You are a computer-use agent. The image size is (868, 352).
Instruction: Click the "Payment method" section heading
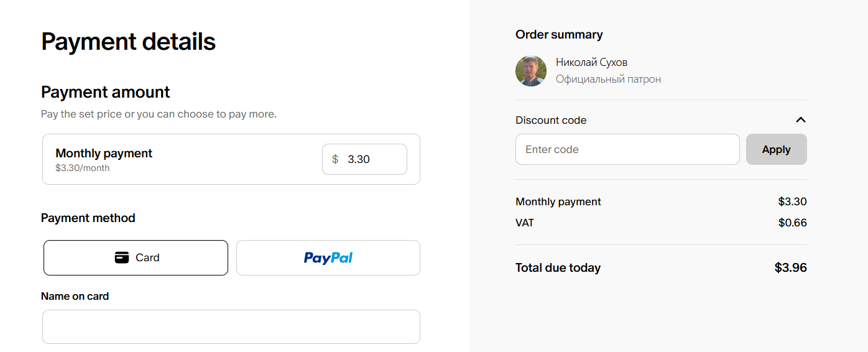88,218
